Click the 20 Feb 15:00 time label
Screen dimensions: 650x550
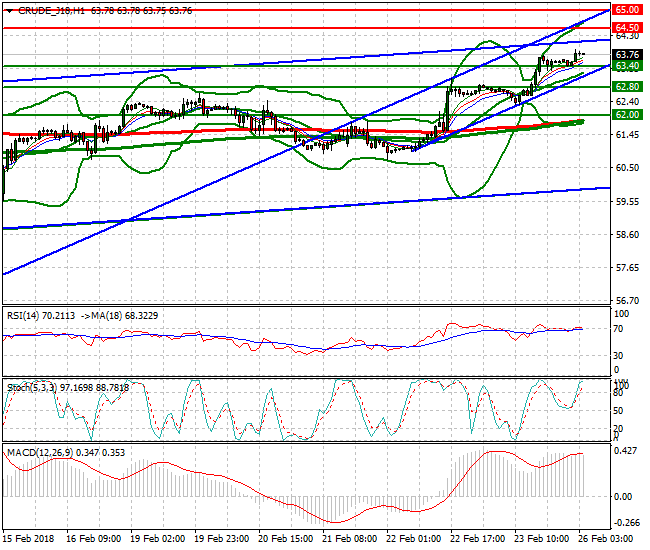click(x=286, y=539)
